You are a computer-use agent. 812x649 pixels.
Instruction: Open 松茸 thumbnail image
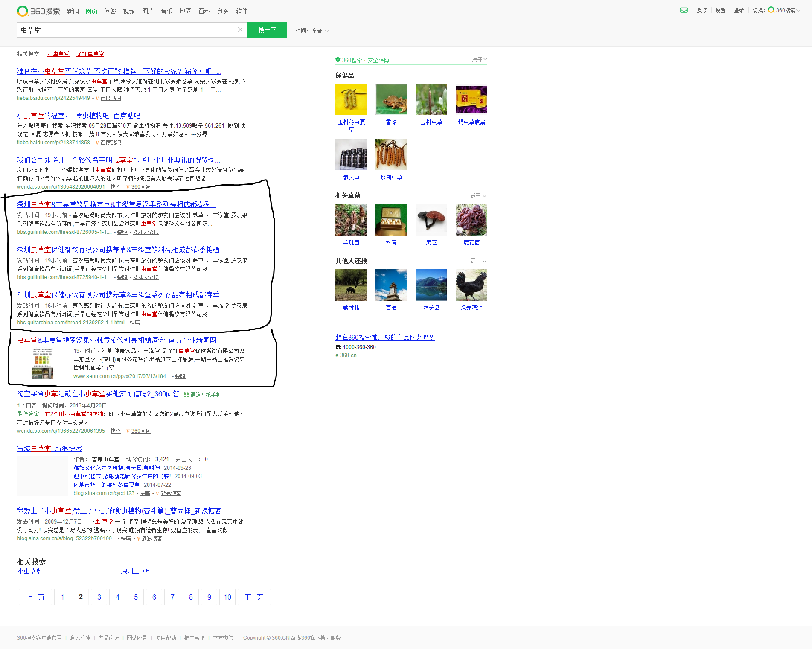click(x=391, y=220)
